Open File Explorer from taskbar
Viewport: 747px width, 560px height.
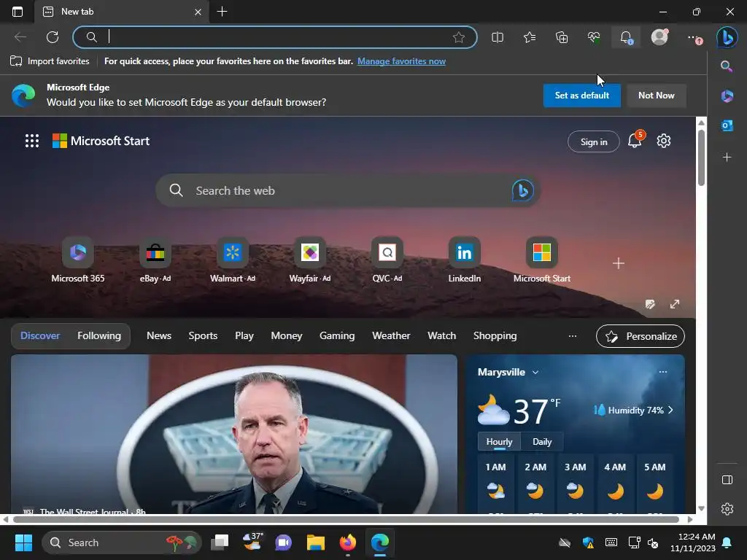point(315,542)
